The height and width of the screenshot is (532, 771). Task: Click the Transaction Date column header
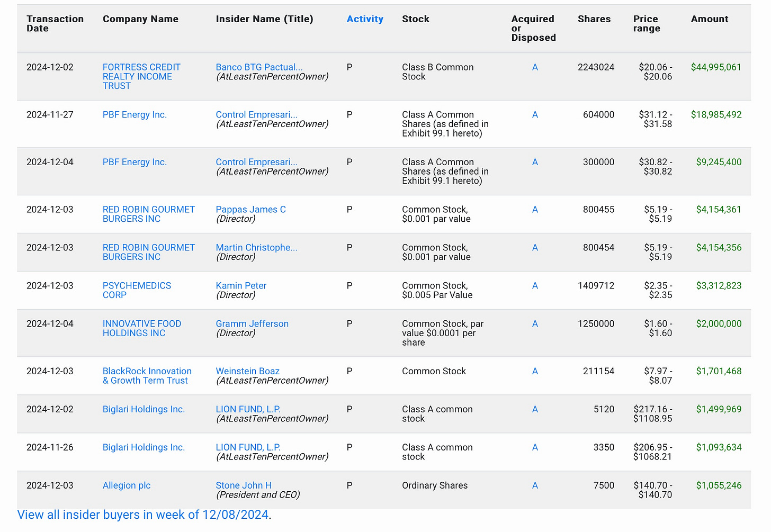tap(55, 24)
